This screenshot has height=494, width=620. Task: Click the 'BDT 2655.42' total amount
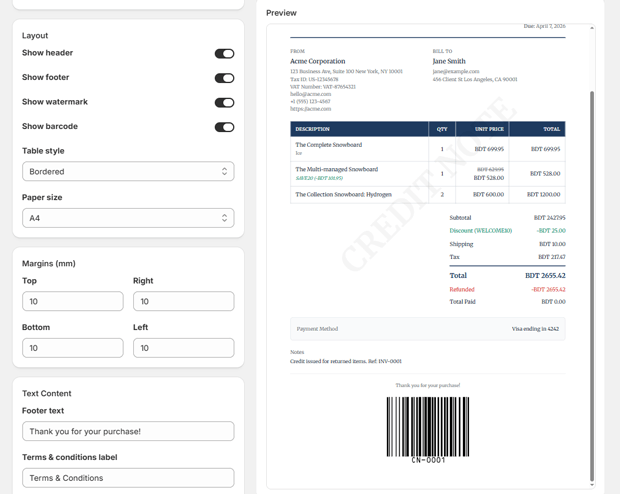[545, 276]
